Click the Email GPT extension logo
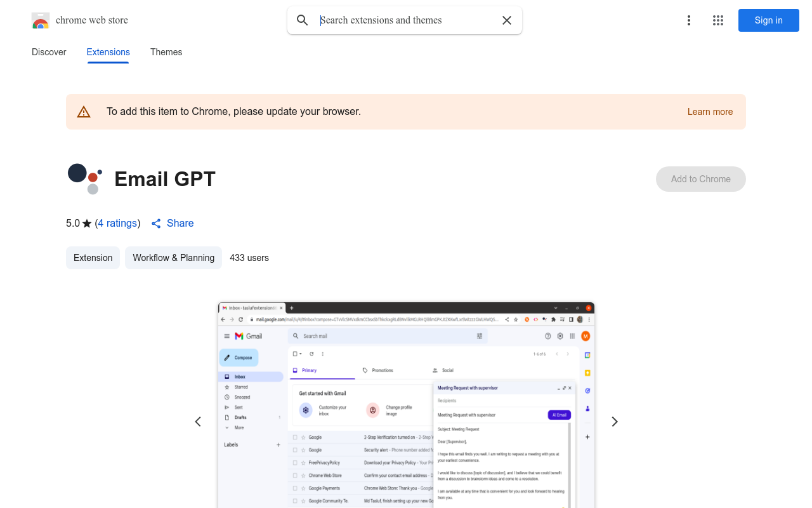The width and height of the screenshot is (812, 508). pos(85,179)
